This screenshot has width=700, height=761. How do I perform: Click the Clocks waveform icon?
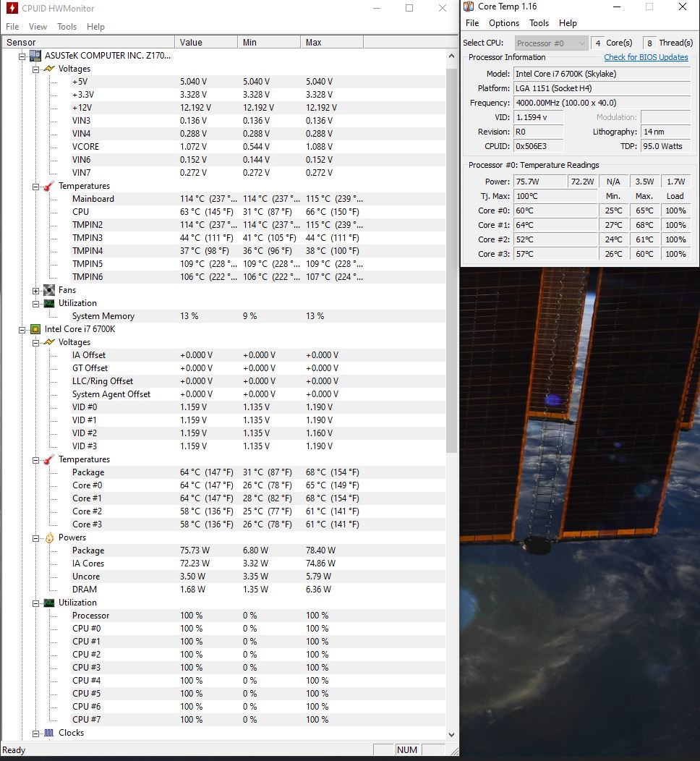click(x=49, y=733)
